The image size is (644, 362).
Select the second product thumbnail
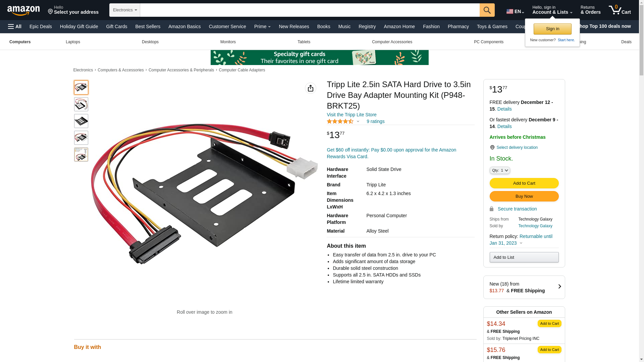(x=81, y=104)
